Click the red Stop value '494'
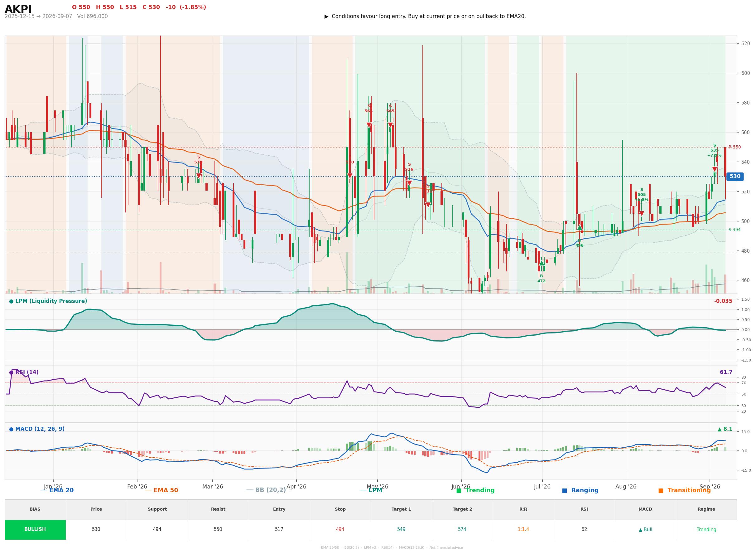 pos(340,530)
